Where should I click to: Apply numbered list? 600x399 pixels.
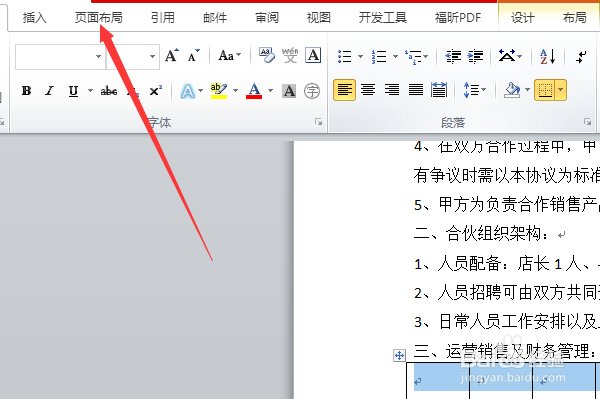coord(379,57)
